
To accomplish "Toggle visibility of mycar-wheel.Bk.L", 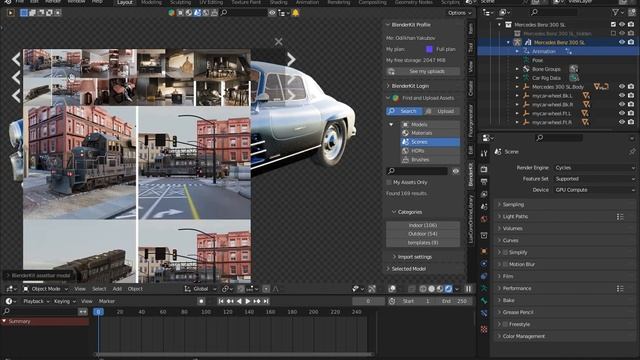I will coord(622,96).
